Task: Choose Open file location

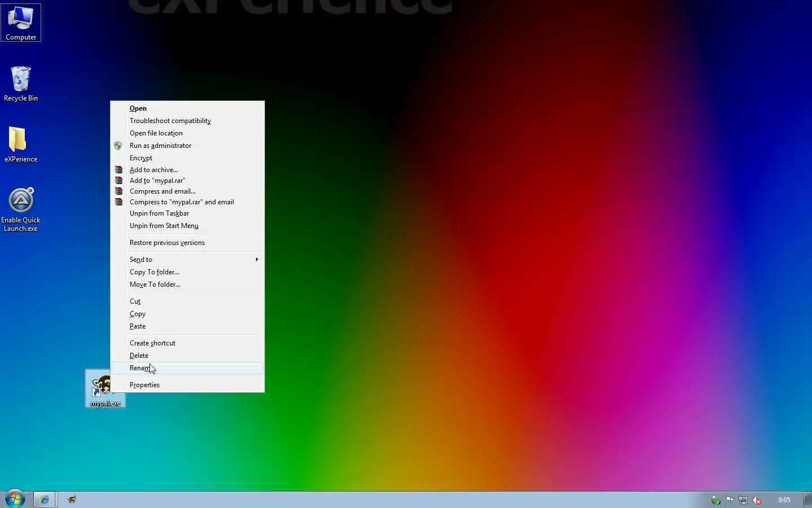Action: (x=187, y=133)
